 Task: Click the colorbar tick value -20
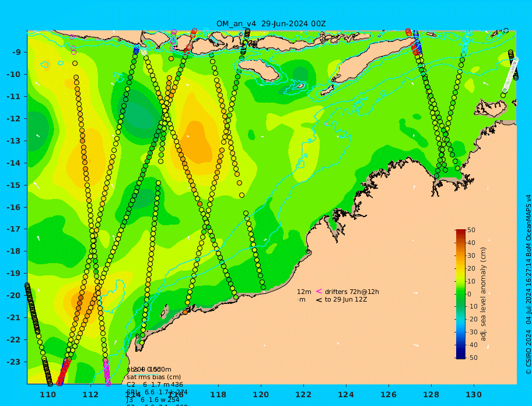click(473, 320)
